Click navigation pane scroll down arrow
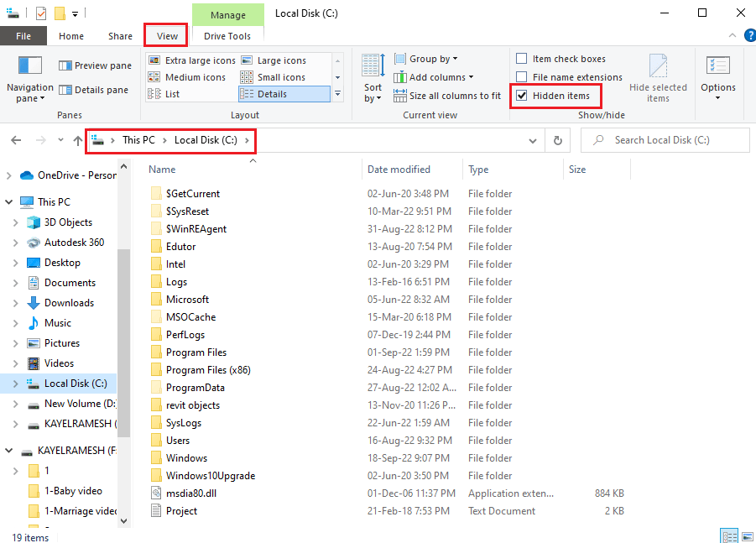 123,521
